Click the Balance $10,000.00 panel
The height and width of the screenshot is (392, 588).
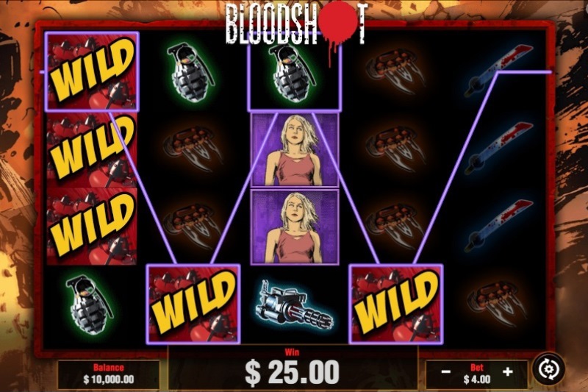click(108, 374)
